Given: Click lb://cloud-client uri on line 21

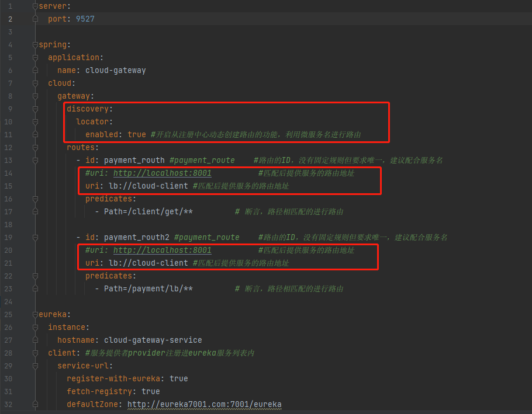Looking at the screenshot, I should point(148,263).
